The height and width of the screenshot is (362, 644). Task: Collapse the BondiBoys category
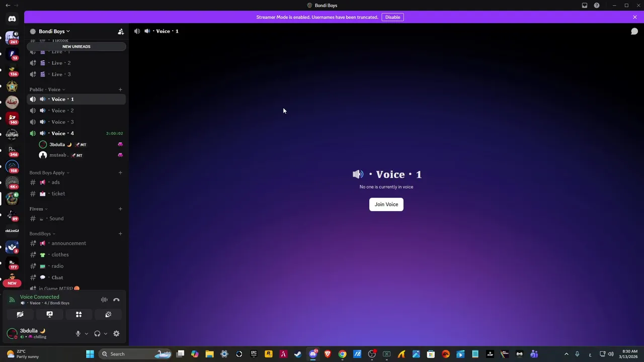pyautogui.click(x=42, y=233)
